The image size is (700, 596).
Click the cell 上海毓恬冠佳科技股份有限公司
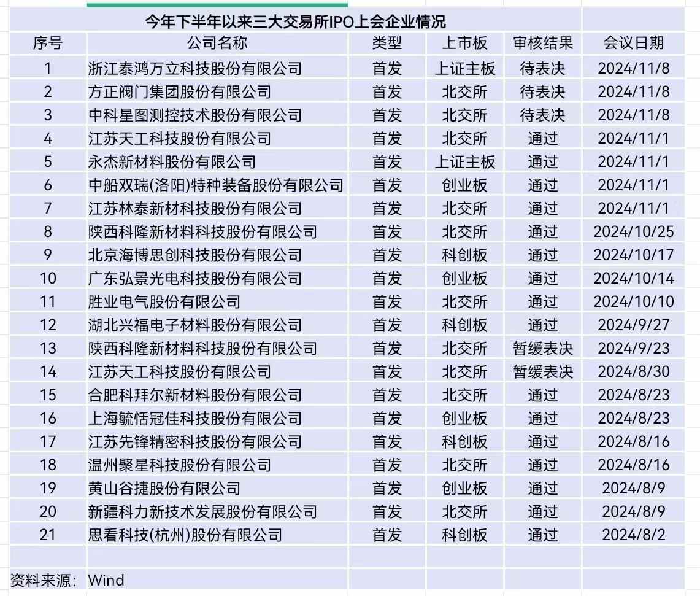217,418
